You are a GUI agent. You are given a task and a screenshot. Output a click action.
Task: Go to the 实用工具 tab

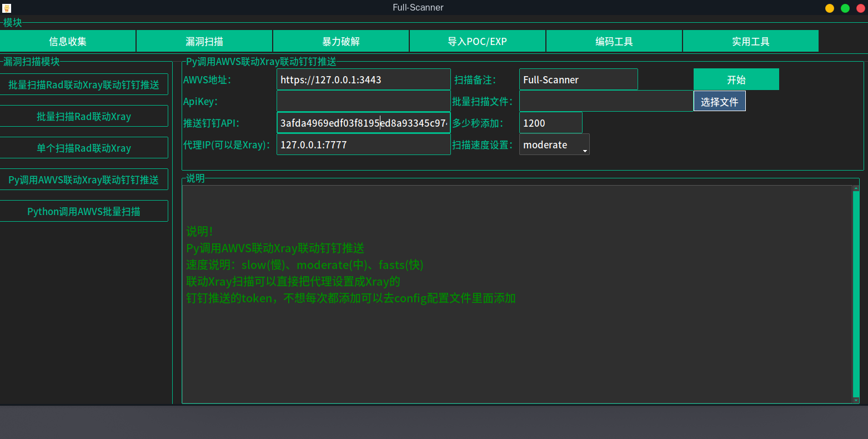point(751,42)
